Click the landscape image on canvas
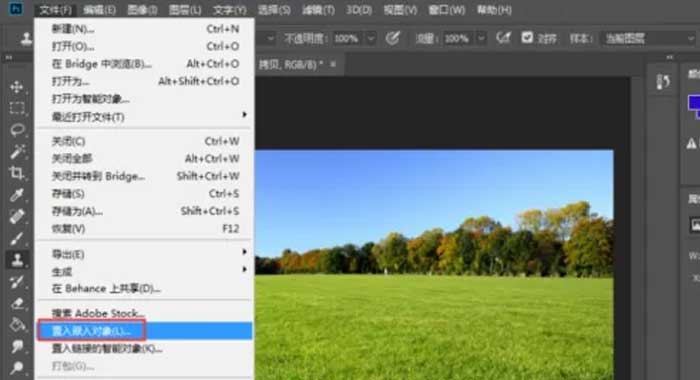The image size is (700, 380). point(434,264)
